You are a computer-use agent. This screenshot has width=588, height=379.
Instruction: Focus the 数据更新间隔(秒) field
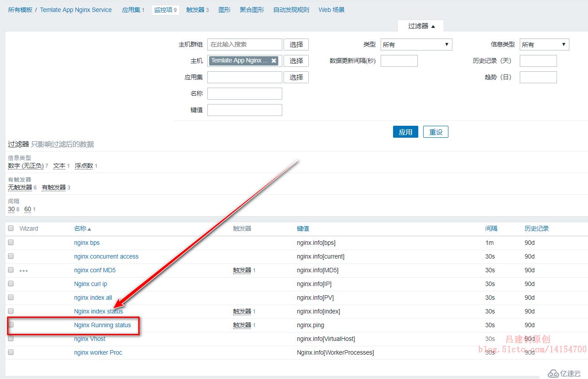click(x=399, y=61)
